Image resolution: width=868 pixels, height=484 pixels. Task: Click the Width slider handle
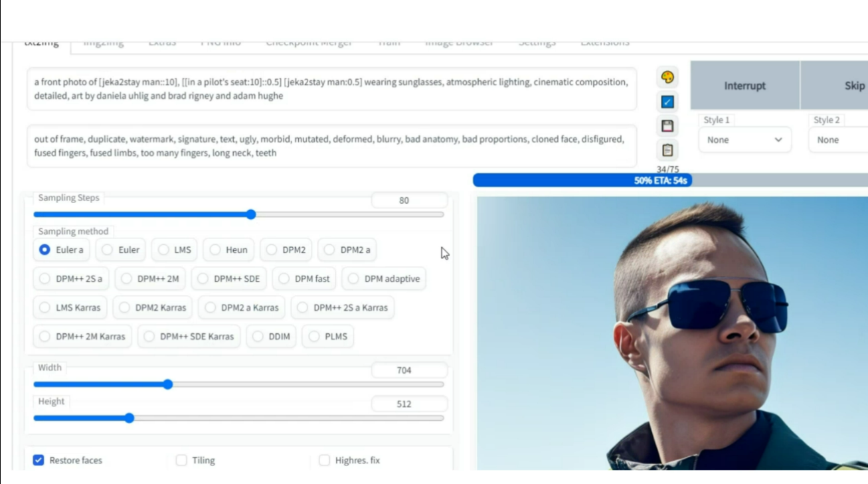[168, 384]
